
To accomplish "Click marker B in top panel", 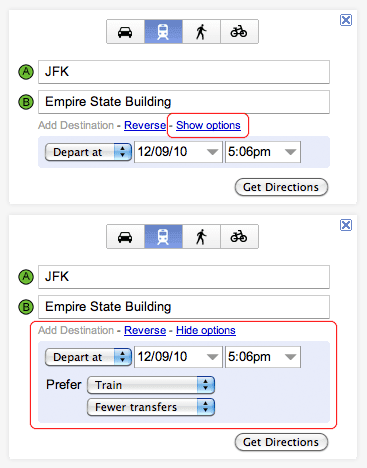I will tap(26, 102).
